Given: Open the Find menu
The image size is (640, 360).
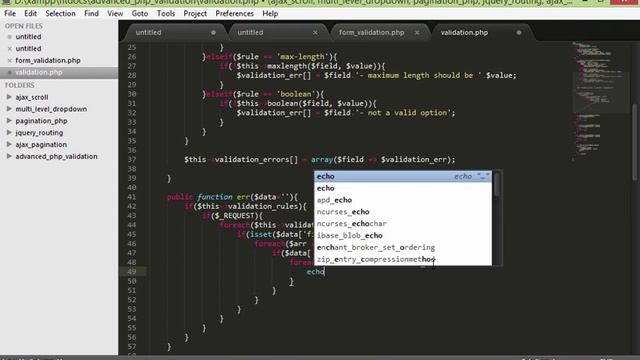Looking at the screenshot, I should click(91, 13).
